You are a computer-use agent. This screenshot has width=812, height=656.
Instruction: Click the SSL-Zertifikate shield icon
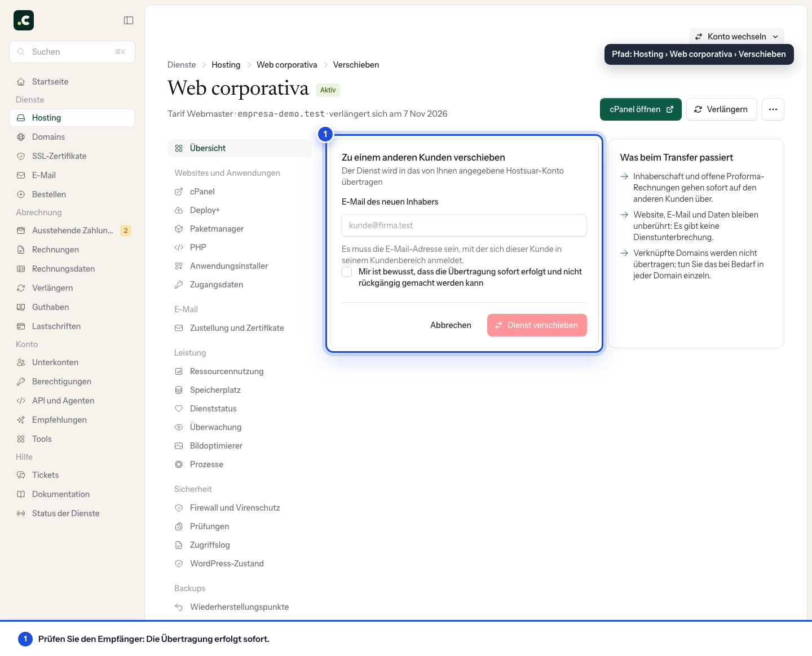[x=21, y=156]
